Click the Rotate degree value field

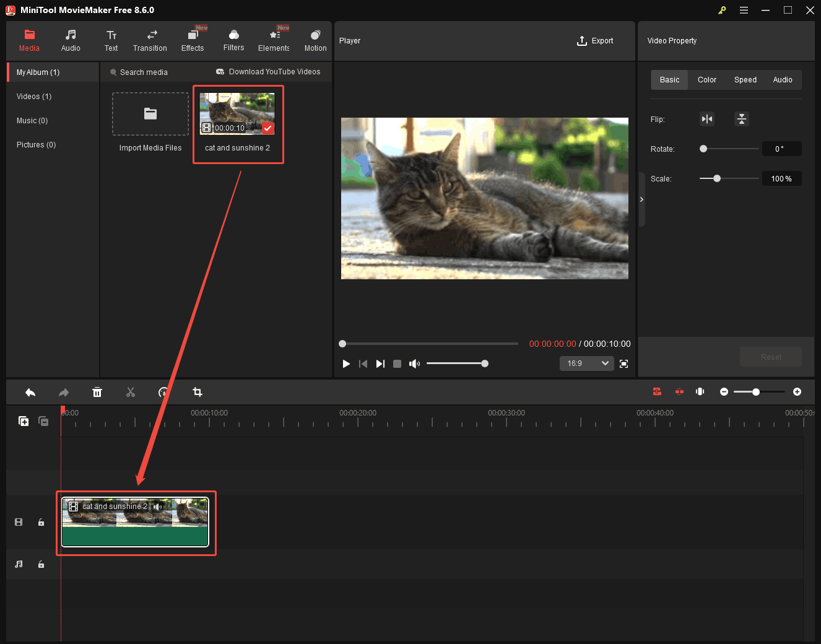[781, 149]
